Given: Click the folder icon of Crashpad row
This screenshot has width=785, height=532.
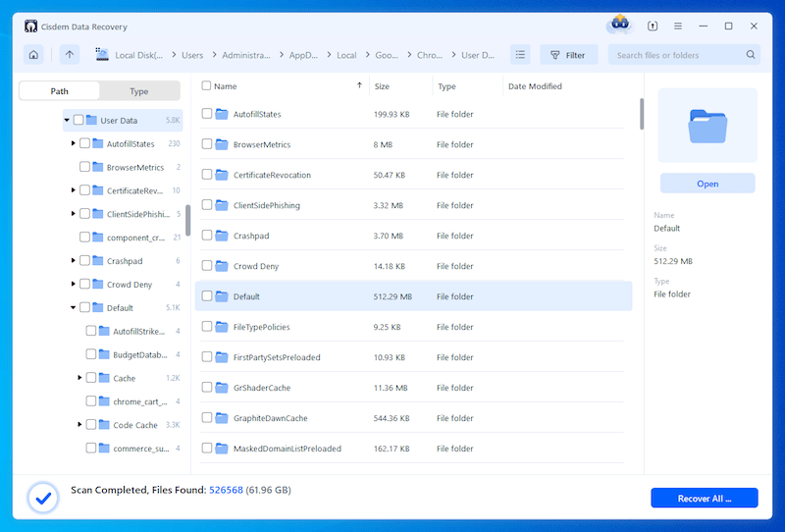Looking at the screenshot, I should point(222,236).
